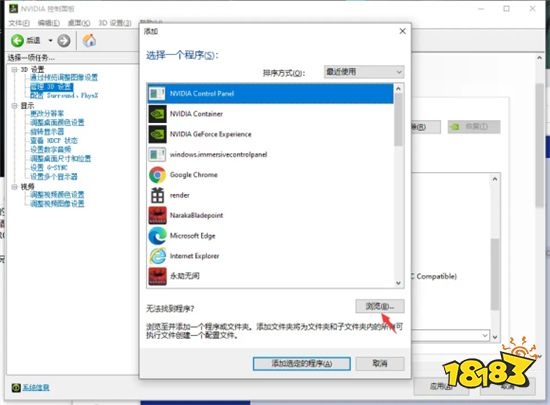This screenshot has height=405, width=550.
Task: Click 添加选定的程序 button
Action: pos(302,364)
